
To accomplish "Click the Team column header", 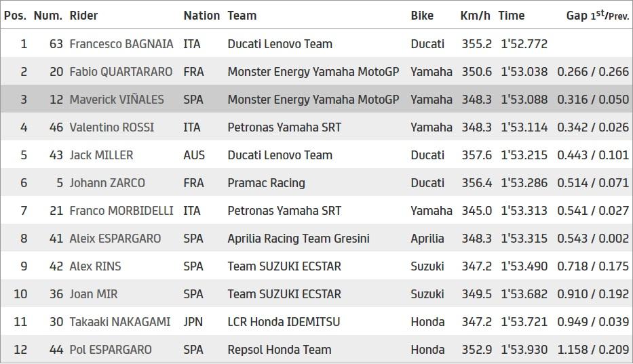I will pos(242,15).
